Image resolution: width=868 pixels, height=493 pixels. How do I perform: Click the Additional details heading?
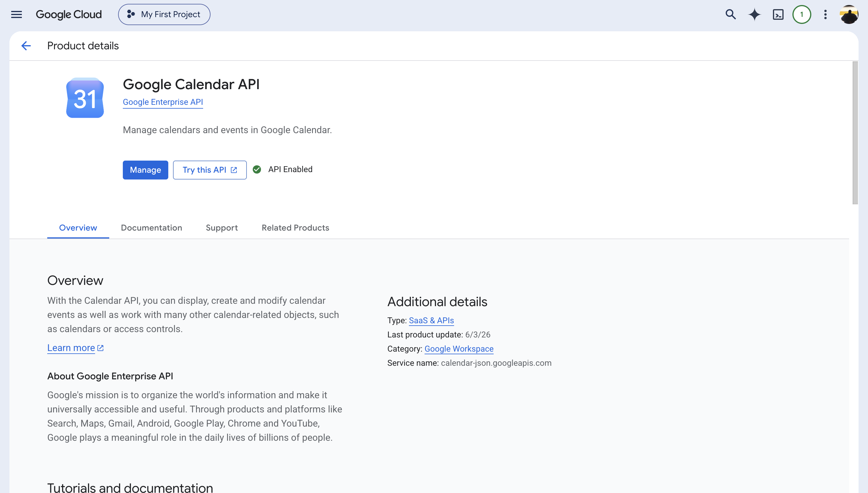437,301
